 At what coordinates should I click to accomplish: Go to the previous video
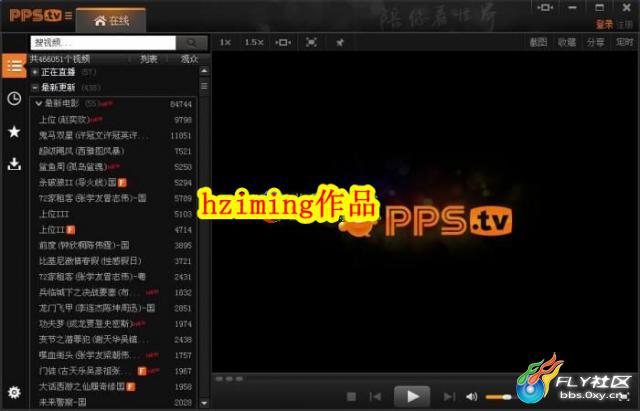click(x=375, y=396)
